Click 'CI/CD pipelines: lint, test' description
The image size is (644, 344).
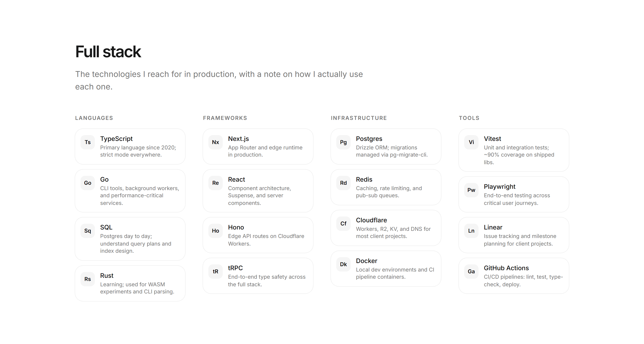point(523,281)
